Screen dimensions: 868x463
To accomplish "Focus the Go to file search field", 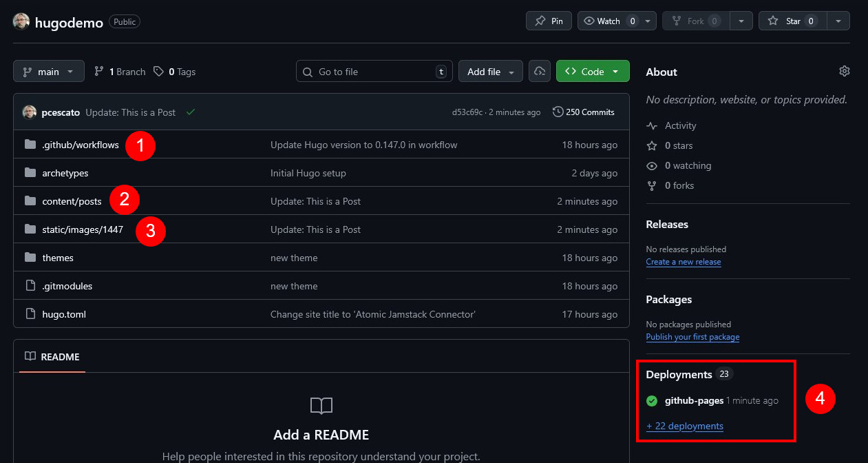I will (374, 72).
